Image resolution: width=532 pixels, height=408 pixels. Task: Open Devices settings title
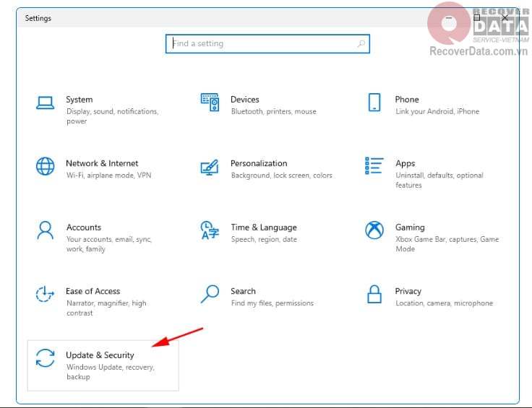tap(244, 99)
